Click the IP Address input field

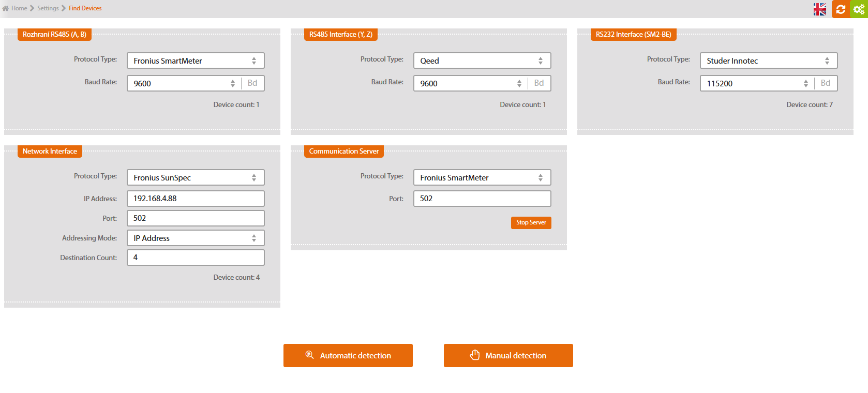(x=196, y=199)
